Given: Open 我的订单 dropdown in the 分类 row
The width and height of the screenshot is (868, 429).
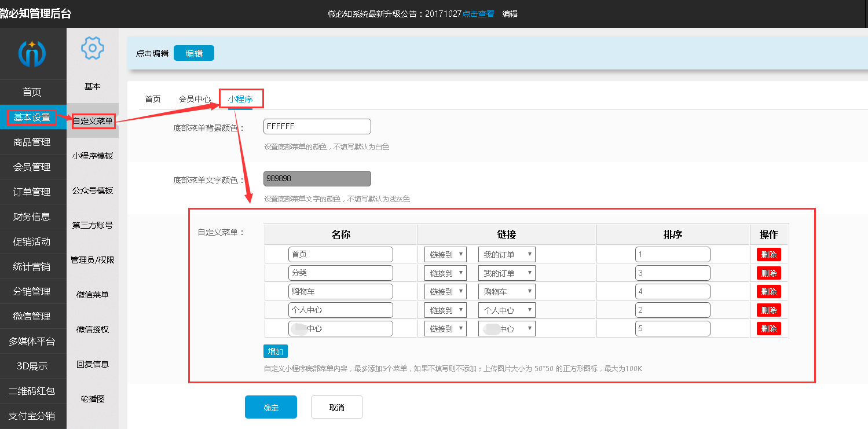Looking at the screenshot, I should point(507,273).
